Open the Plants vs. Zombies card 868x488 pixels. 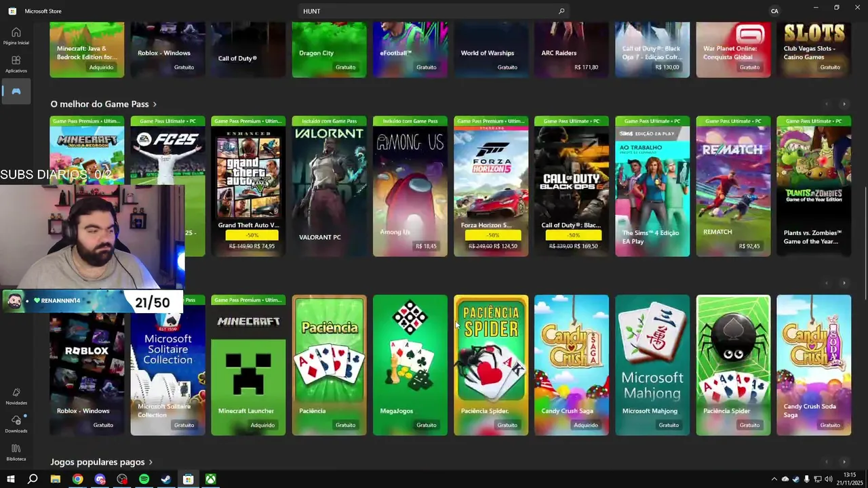pyautogui.click(x=814, y=186)
